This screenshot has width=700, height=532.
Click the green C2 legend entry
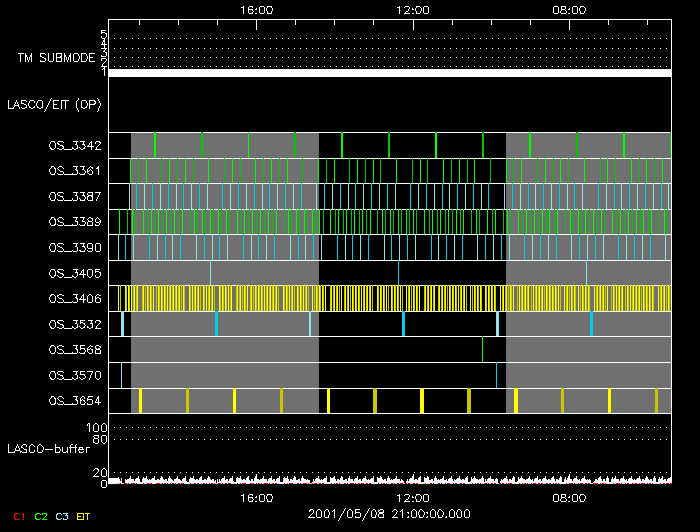(x=41, y=516)
